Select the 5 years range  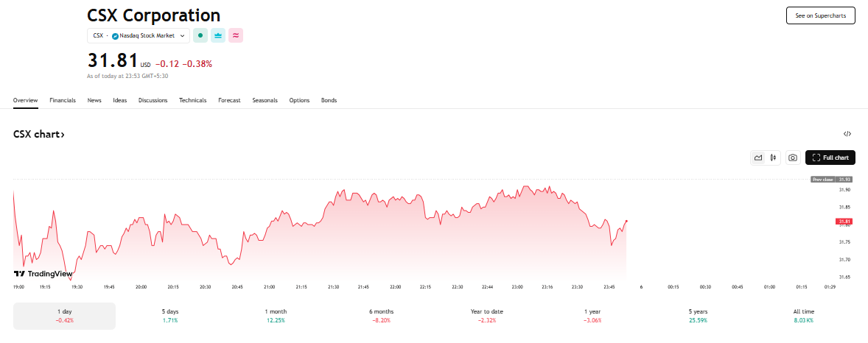pos(698,316)
